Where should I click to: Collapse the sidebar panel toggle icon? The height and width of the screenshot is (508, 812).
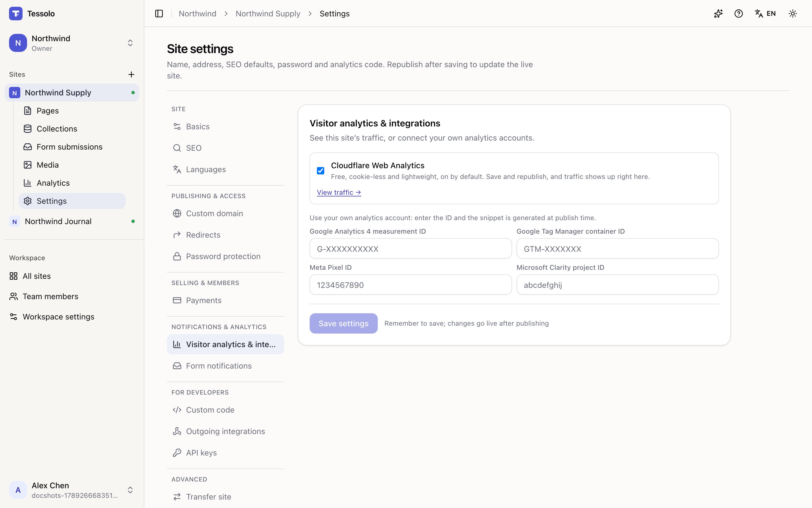159,14
